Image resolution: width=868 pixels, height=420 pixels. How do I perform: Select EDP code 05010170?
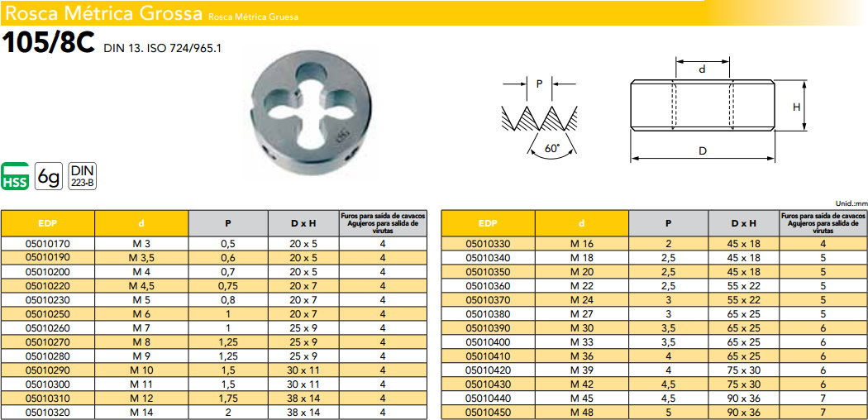48,244
